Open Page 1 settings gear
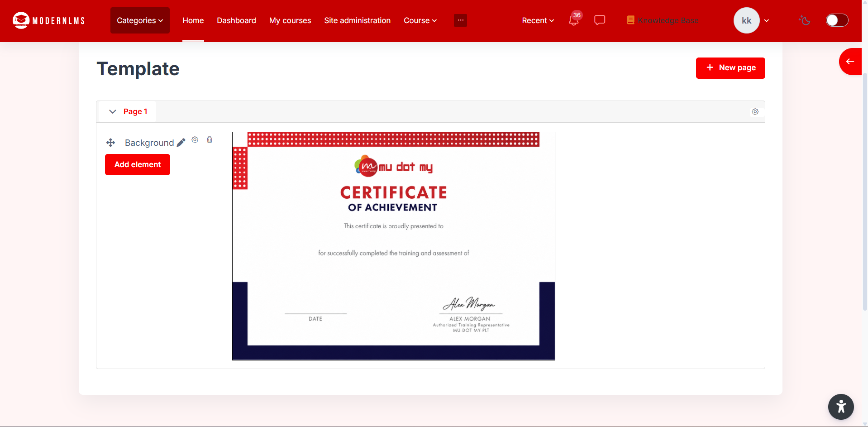Image resolution: width=868 pixels, height=427 pixels. click(755, 112)
